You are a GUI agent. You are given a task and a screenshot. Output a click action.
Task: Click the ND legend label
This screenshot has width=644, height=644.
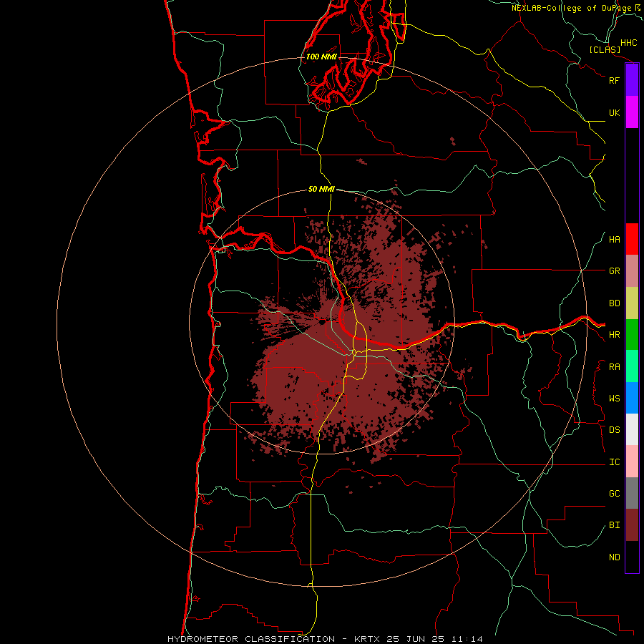pyautogui.click(x=614, y=557)
